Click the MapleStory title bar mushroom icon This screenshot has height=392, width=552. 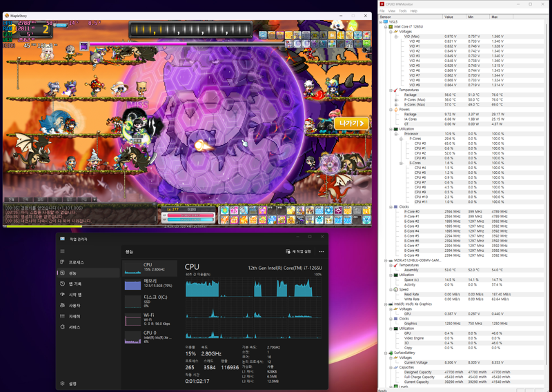pyautogui.click(x=7, y=16)
